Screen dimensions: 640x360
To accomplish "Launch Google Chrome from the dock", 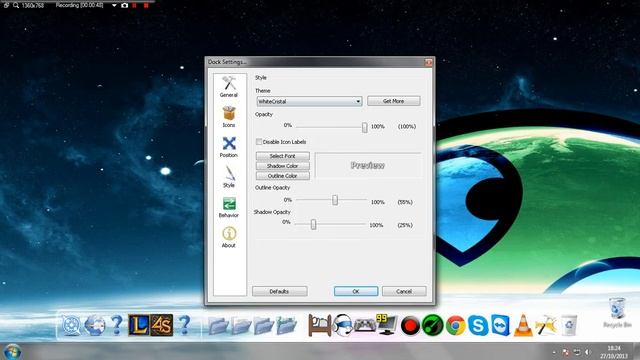I will (455, 326).
